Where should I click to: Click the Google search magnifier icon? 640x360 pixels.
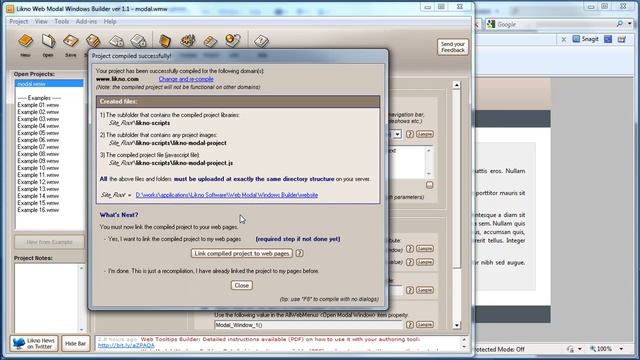tap(620, 24)
